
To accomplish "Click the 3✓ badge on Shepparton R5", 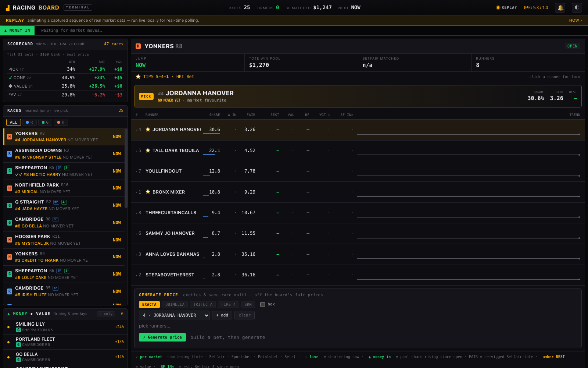I will pyautogui.click(x=67, y=168).
